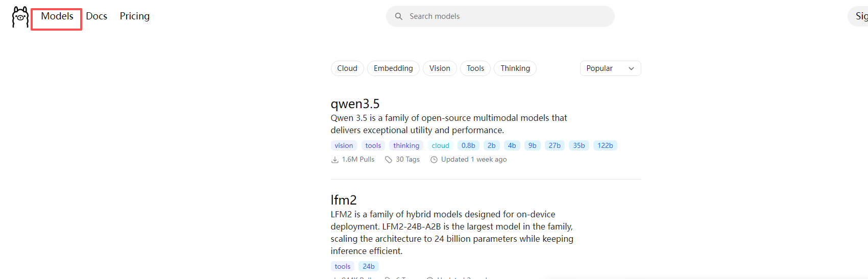Click the thinking tag under qwen3.5
Viewport: 868px width, 279px height.
[x=406, y=146]
